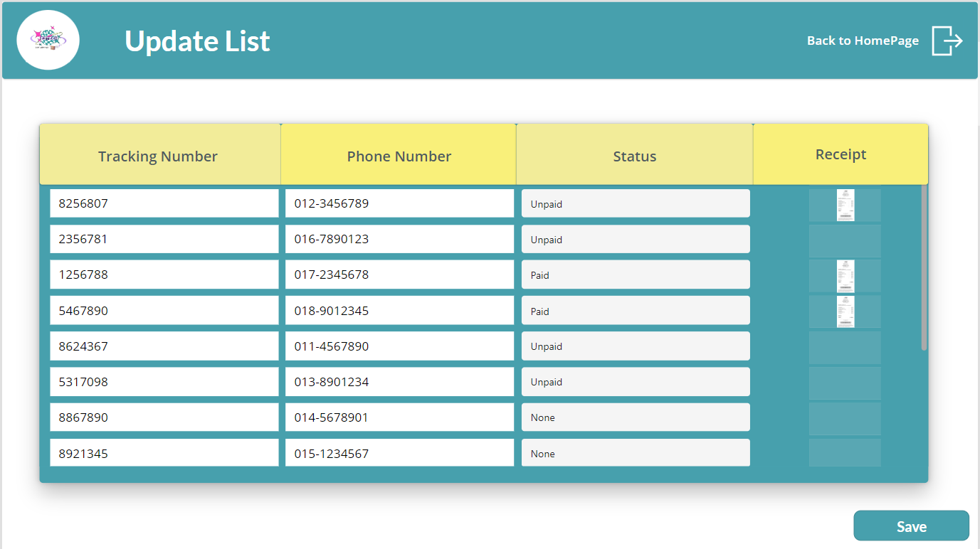Click the phone number field 016-7890123
Screen dimensions: 980x549
tap(399, 239)
